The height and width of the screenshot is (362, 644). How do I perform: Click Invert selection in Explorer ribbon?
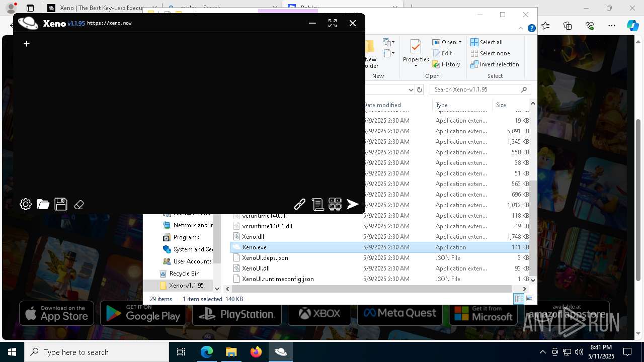(495, 64)
